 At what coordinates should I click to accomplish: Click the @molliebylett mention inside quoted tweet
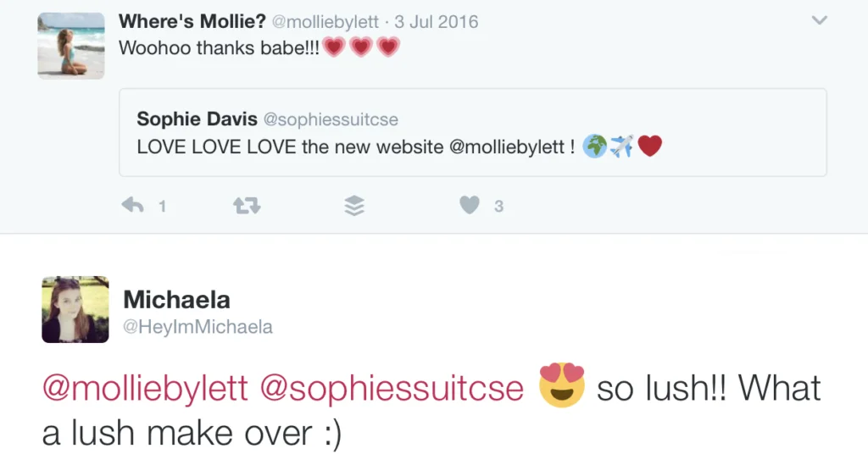pyautogui.click(x=507, y=147)
